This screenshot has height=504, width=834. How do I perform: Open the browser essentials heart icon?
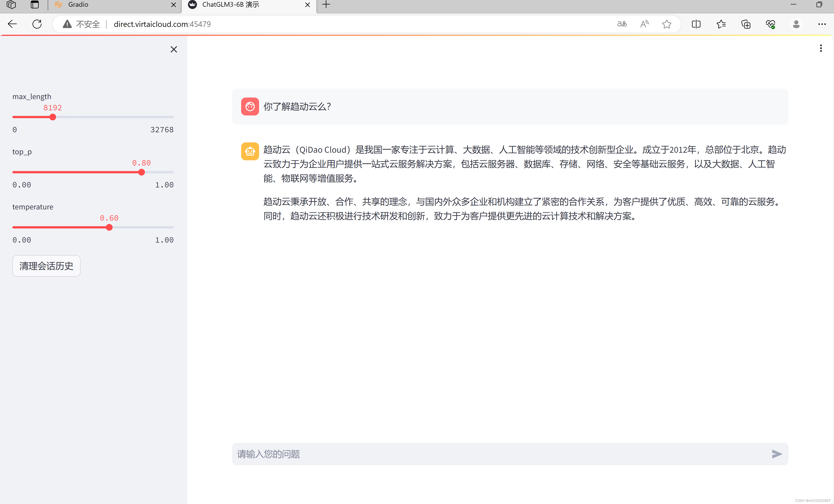[x=770, y=24]
